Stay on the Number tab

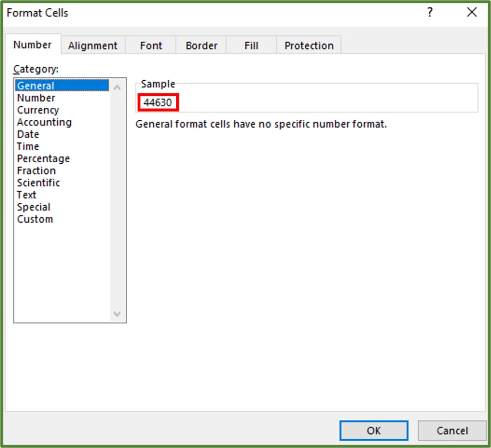pos(33,44)
